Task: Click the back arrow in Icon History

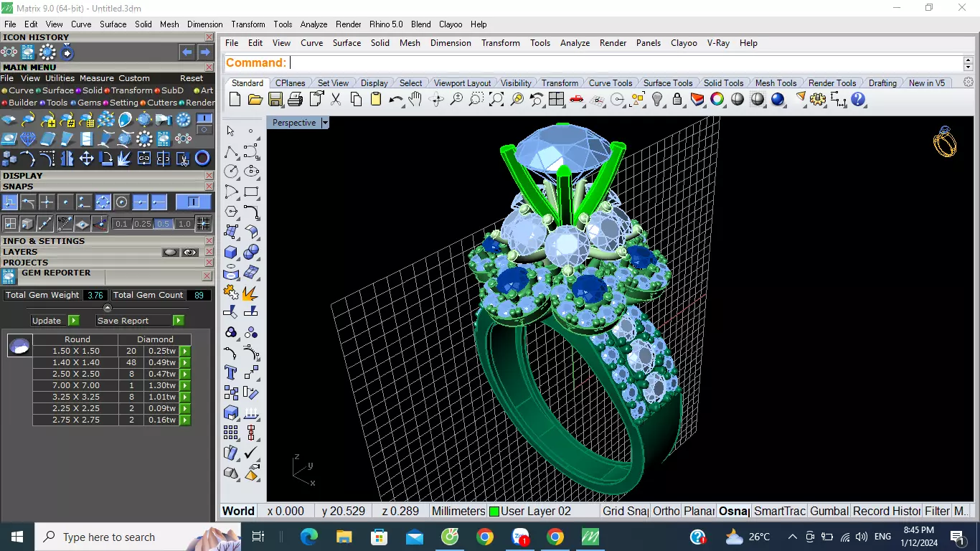Action: coord(187,52)
